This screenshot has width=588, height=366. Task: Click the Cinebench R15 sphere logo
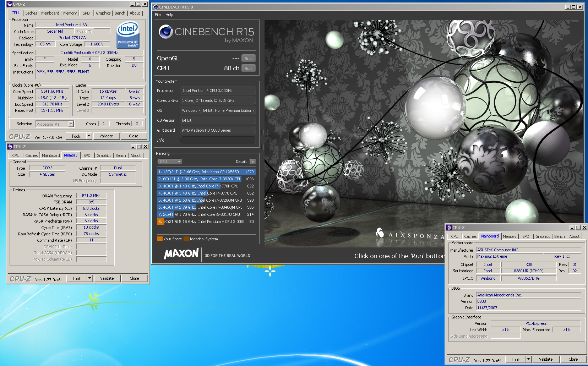(166, 32)
